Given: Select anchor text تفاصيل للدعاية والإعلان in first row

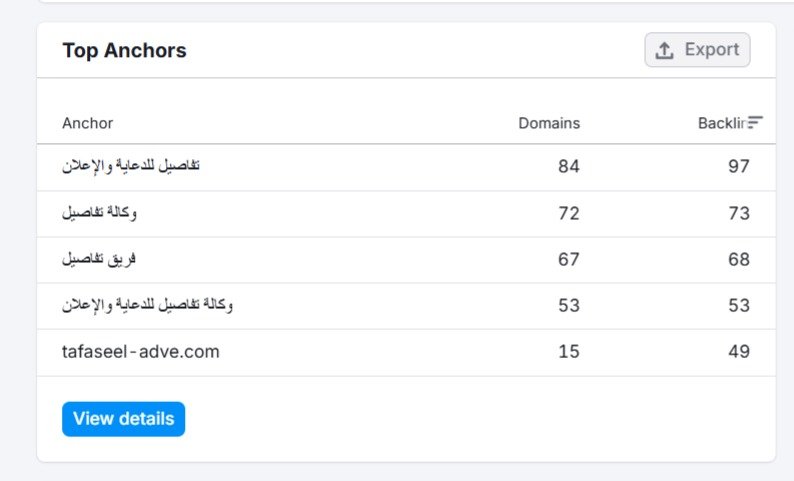Looking at the screenshot, I should [x=131, y=166].
